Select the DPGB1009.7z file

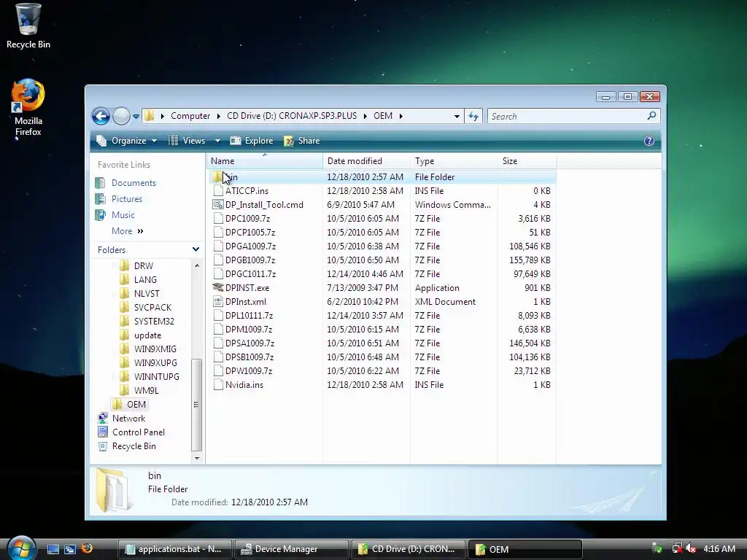(x=250, y=260)
